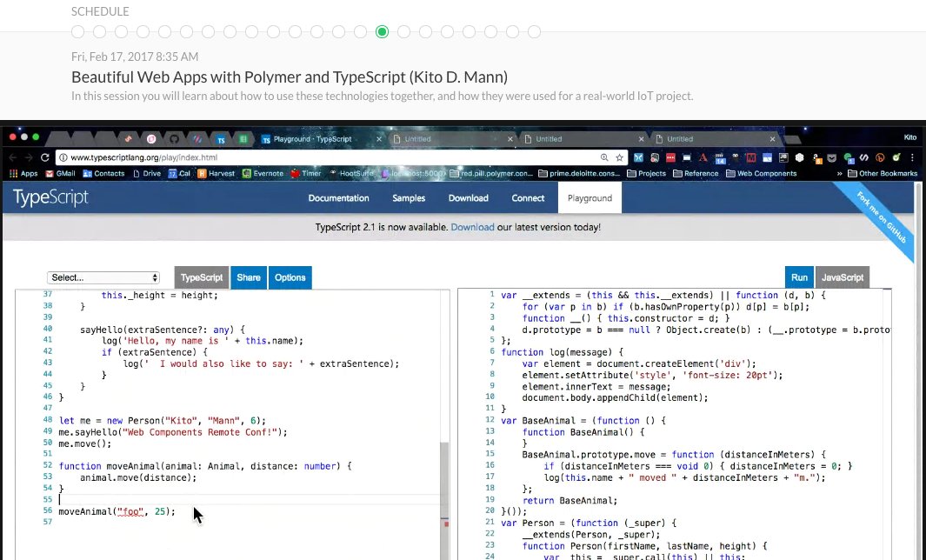926x560 pixels.
Task: Click the TypeScript logo in the navbar
Action: (x=50, y=197)
